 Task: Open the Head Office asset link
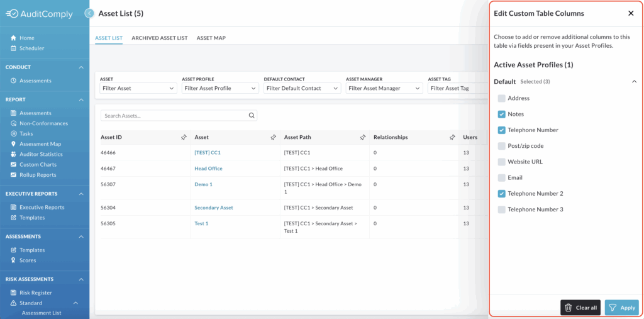[208, 169]
